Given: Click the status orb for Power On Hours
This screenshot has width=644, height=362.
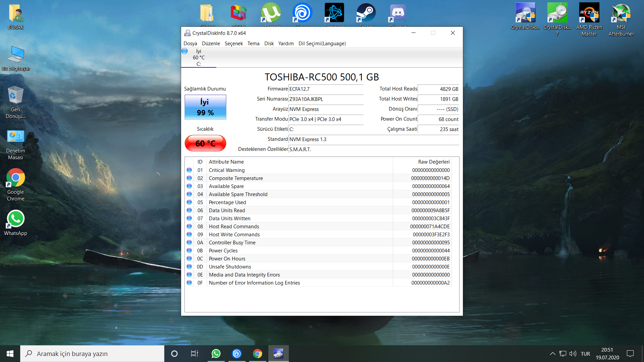Looking at the screenshot, I should (x=189, y=259).
